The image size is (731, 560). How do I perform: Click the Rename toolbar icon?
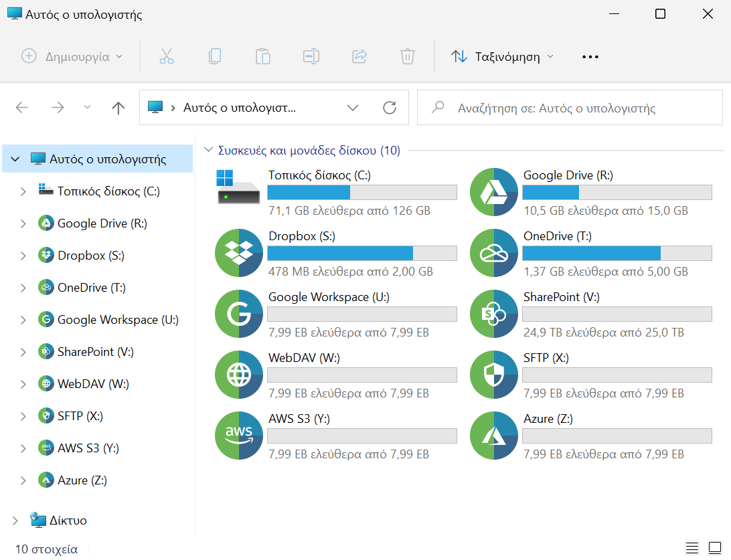[311, 56]
